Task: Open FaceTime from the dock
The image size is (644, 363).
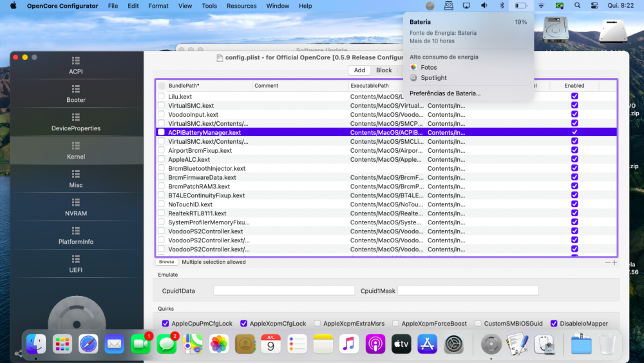Action: [x=140, y=344]
